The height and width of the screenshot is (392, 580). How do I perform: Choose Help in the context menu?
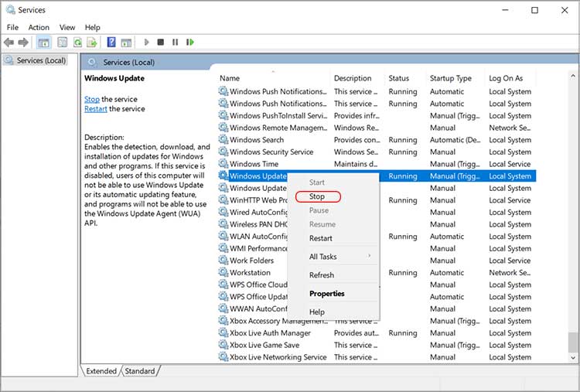tap(317, 312)
